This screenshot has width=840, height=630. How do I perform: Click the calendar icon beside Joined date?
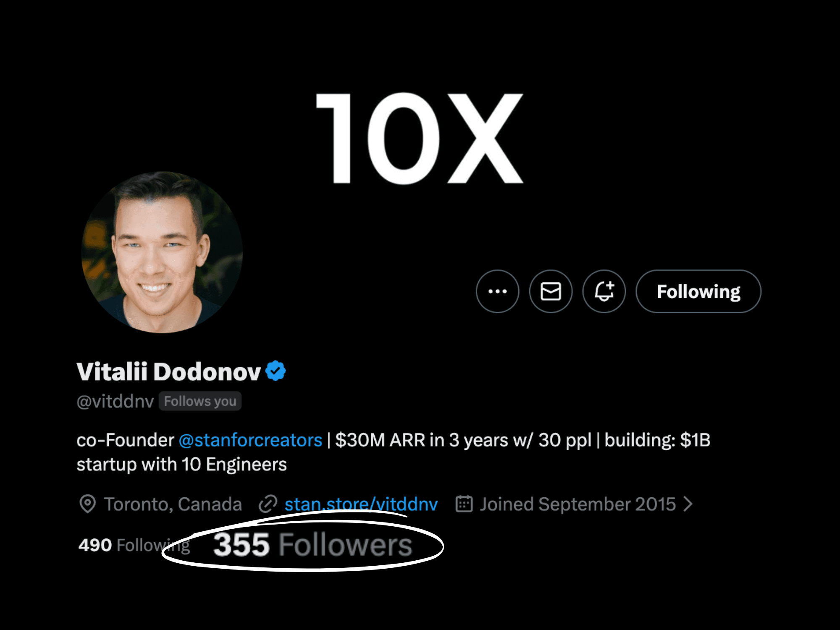(464, 504)
